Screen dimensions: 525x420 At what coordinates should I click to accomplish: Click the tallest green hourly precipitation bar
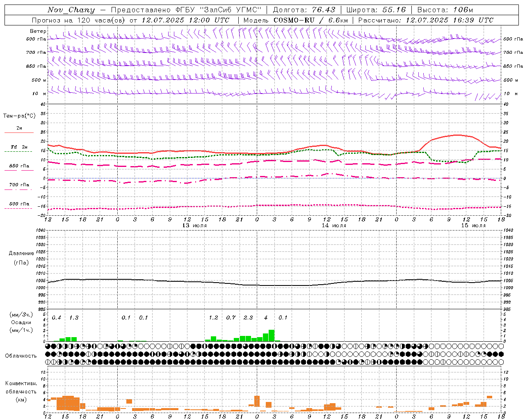[x=272, y=336]
